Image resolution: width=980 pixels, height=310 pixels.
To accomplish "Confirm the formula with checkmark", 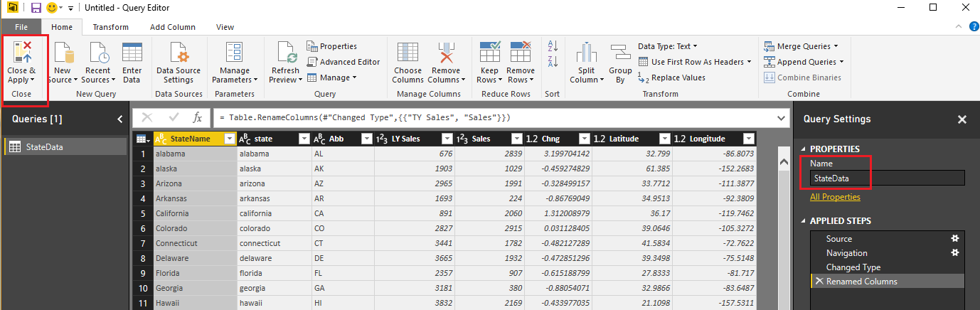I will (174, 117).
